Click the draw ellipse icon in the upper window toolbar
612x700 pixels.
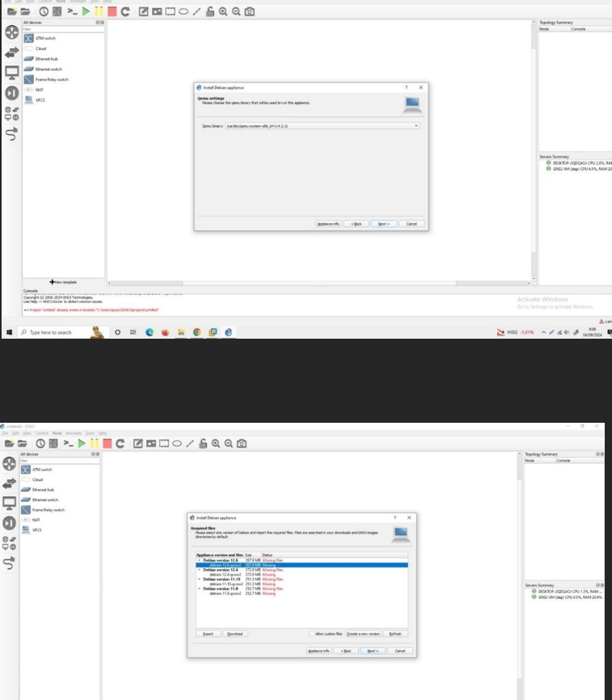click(x=184, y=11)
